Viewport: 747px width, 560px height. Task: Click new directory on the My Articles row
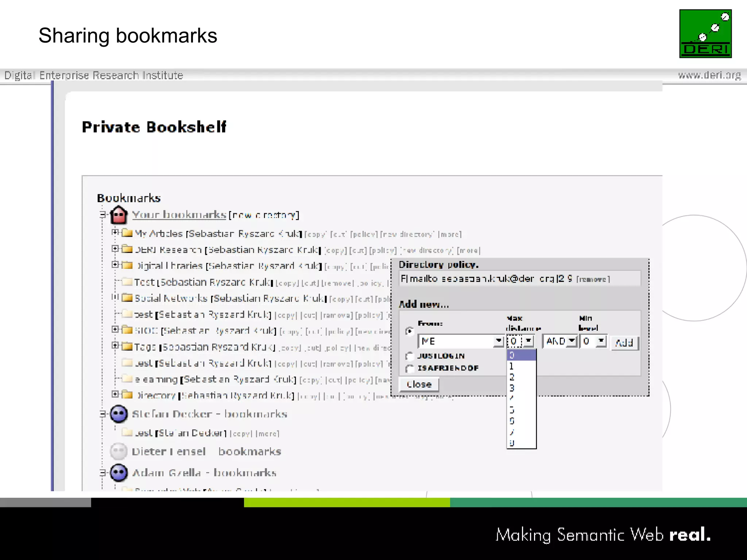tap(407, 234)
